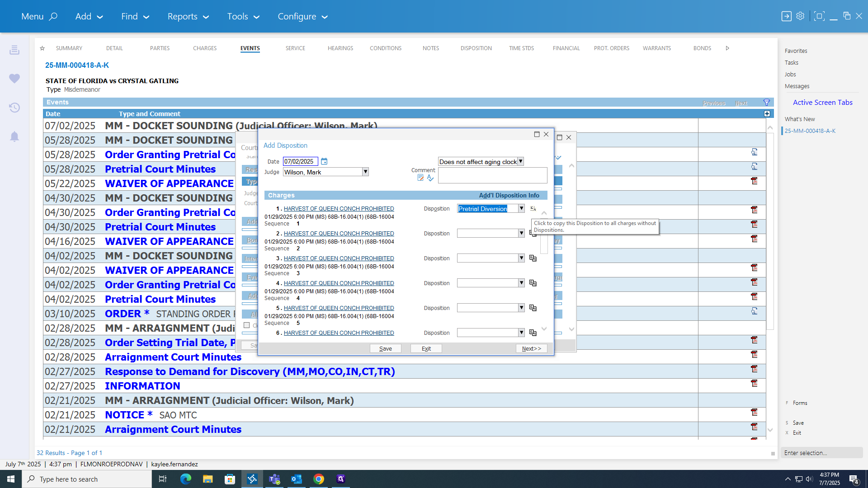Switch to the HEARINGS tab
868x488 pixels.
(340, 48)
